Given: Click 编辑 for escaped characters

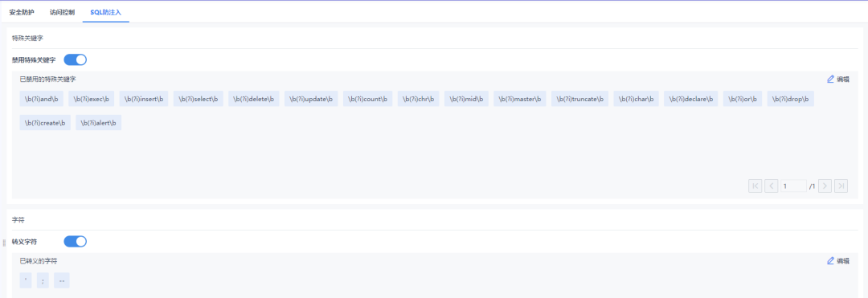Looking at the screenshot, I should 837,261.
